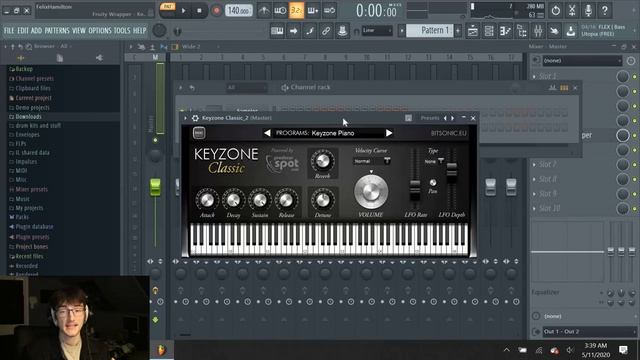Click the 140 BPM tempo field
This screenshot has height=360, width=640.
tap(239, 11)
